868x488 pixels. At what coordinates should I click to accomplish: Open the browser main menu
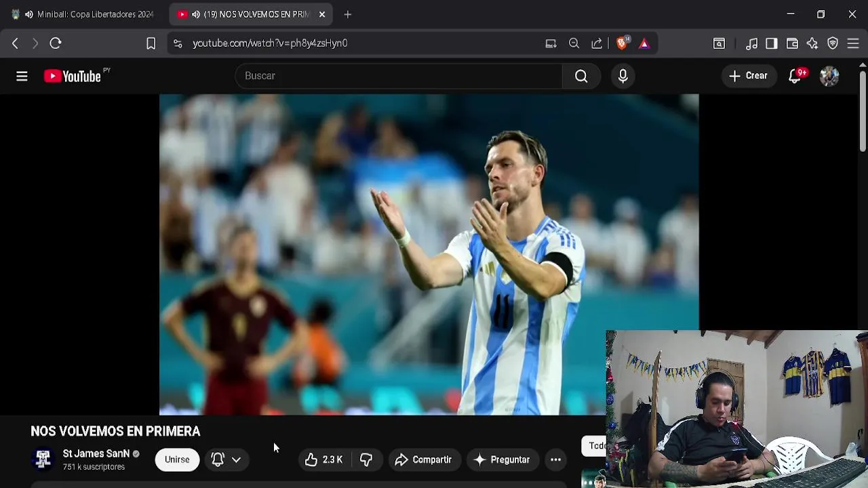coord(853,43)
